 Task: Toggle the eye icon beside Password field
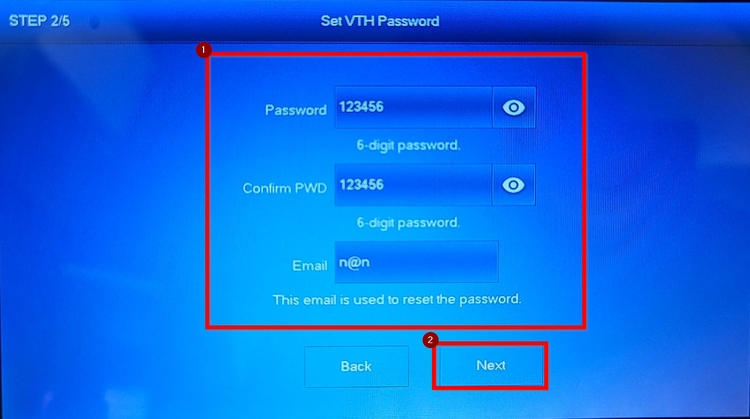(514, 108)
